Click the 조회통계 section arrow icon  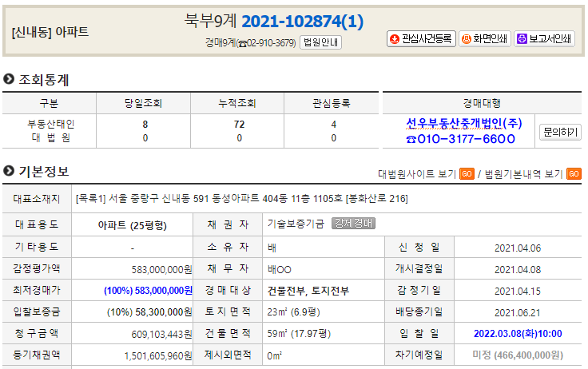(9, 79)
